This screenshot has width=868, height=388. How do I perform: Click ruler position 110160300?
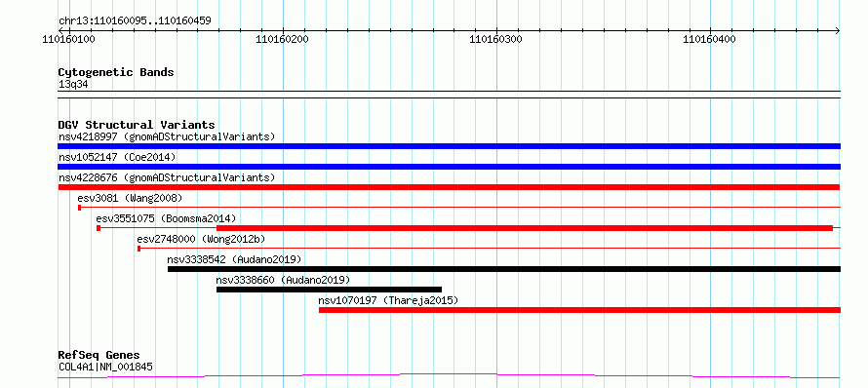tap(496, 39)
